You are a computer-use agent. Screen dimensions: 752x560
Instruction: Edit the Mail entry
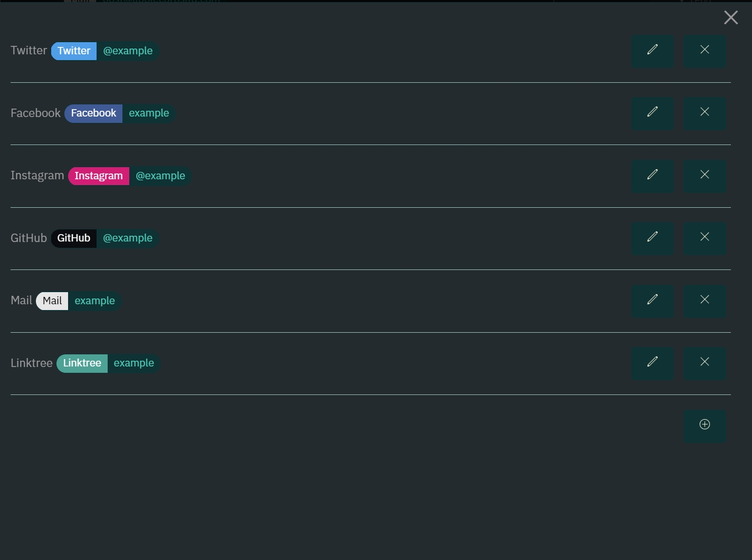click(652, 301)
